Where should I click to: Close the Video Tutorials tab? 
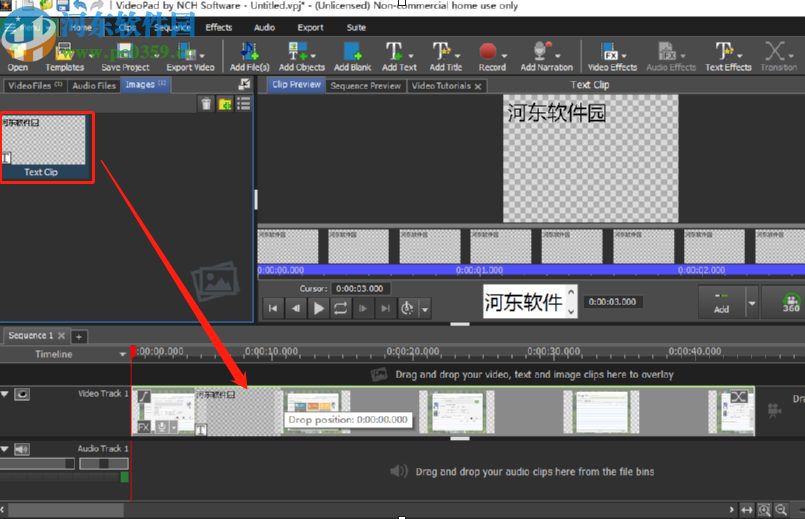tap(478, 86)
